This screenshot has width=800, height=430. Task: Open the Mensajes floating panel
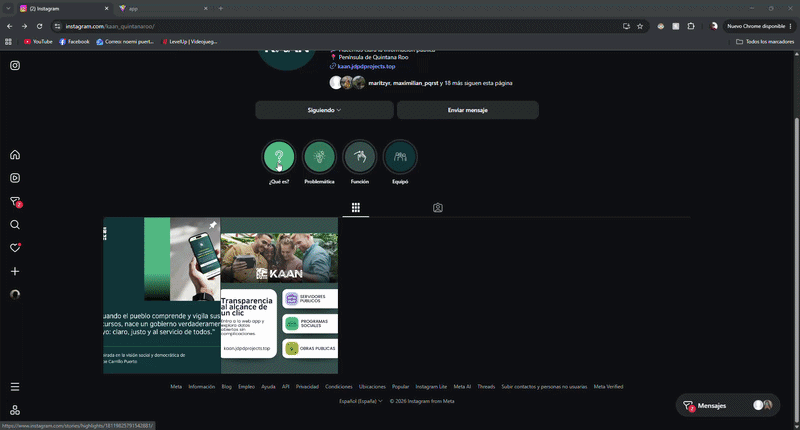(x=728, y=406)
